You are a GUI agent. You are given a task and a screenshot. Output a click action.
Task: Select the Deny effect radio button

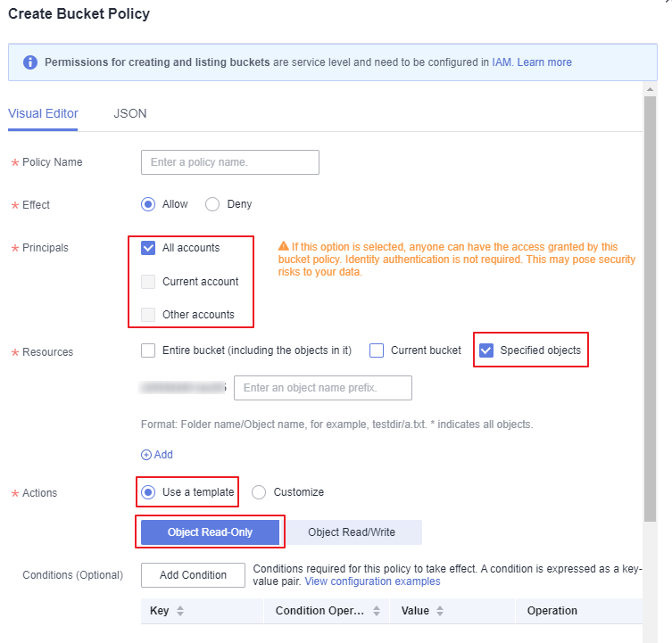[212, 204]
